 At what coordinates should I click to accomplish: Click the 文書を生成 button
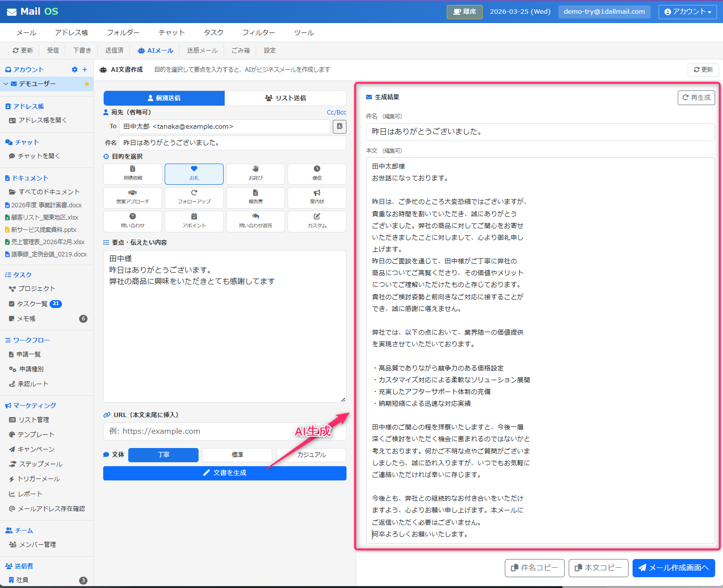click(x=225, y=473)
